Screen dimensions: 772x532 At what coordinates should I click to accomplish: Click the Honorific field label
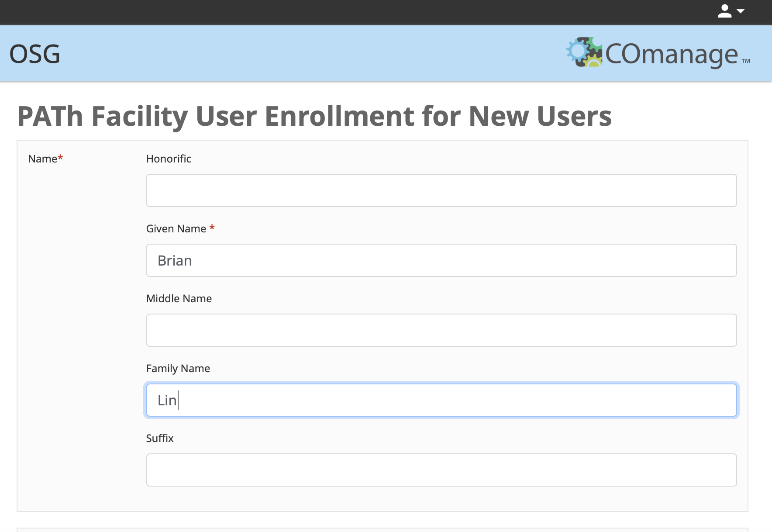pos(169,159)
